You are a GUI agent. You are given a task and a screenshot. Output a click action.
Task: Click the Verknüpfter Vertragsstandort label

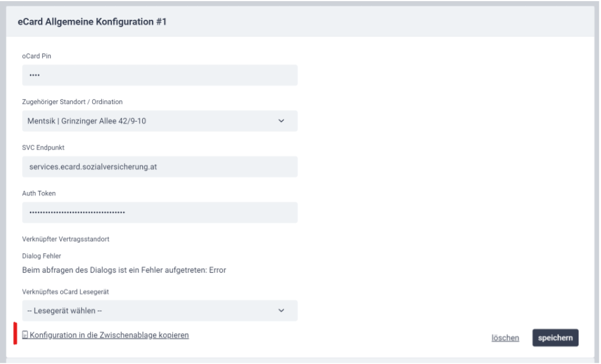[x=65, y=239]
